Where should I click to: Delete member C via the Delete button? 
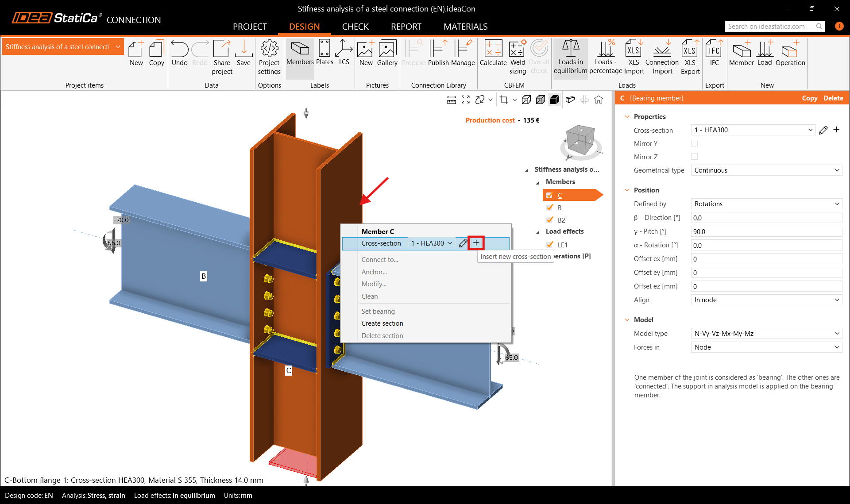pos(833,98)
